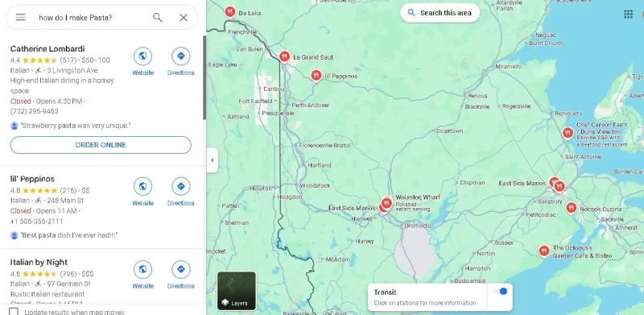Viewport: 644px width, 315px height.
Task: Open the hamburger menu in search bar
Action: [x=21, y=17]
